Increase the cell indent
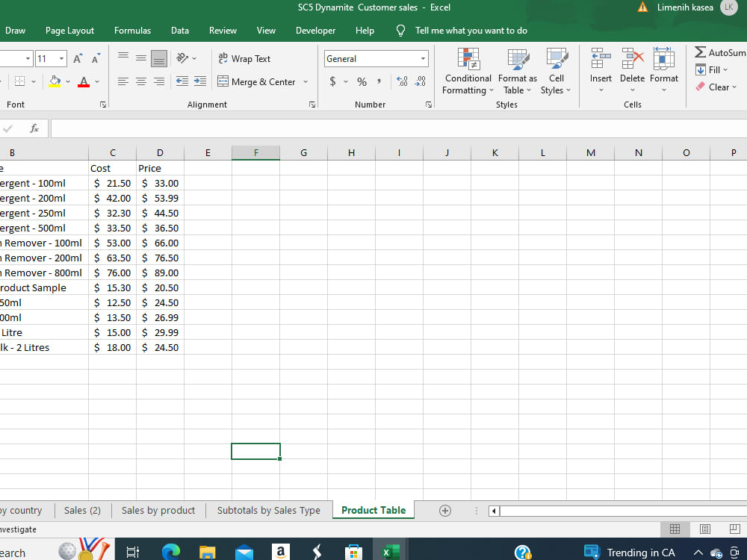This screenshot has width=747, height=560. pyautogui.click(x=200, y=81)
